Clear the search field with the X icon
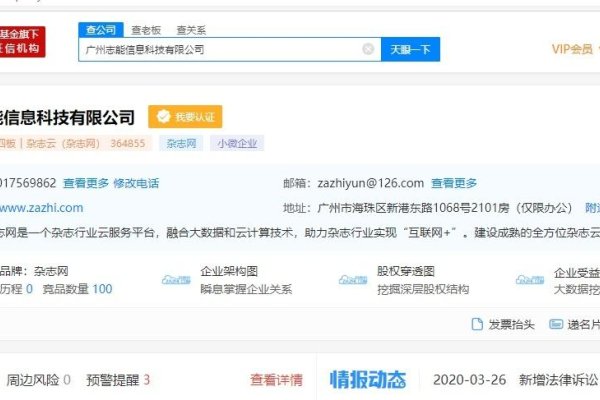The height and width of the screenshot is (400, 600). [x=368, y=49]
